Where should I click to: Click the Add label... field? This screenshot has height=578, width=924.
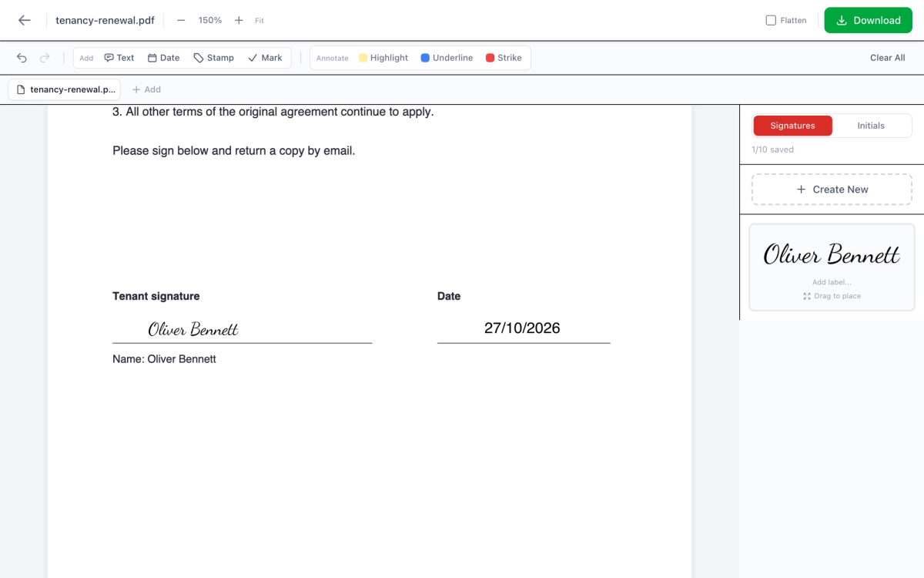point(832,282)
